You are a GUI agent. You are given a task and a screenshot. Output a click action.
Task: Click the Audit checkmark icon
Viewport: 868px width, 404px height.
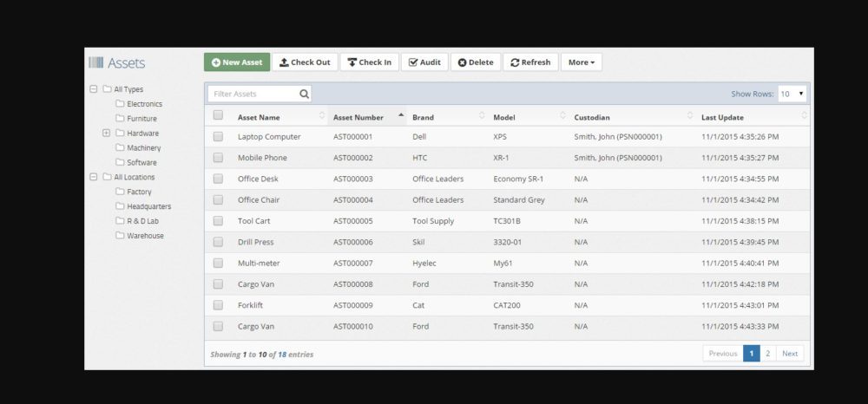413,62
